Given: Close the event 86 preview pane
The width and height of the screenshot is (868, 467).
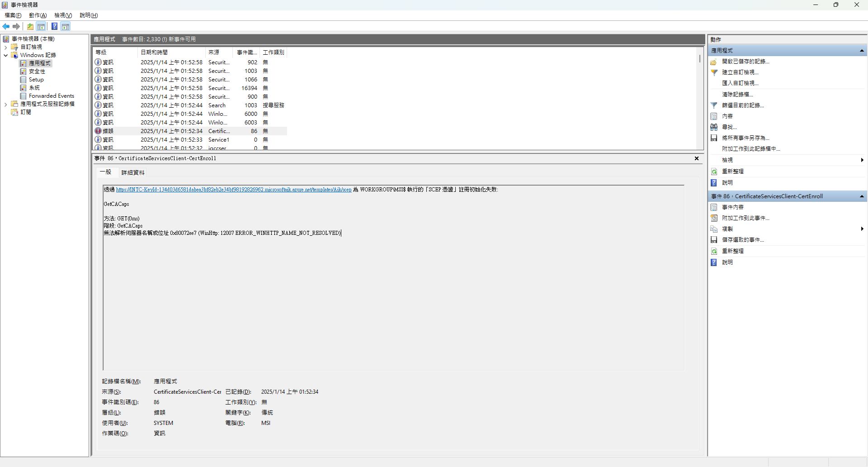Looking at the screenshot, I should tap(697, 158).
